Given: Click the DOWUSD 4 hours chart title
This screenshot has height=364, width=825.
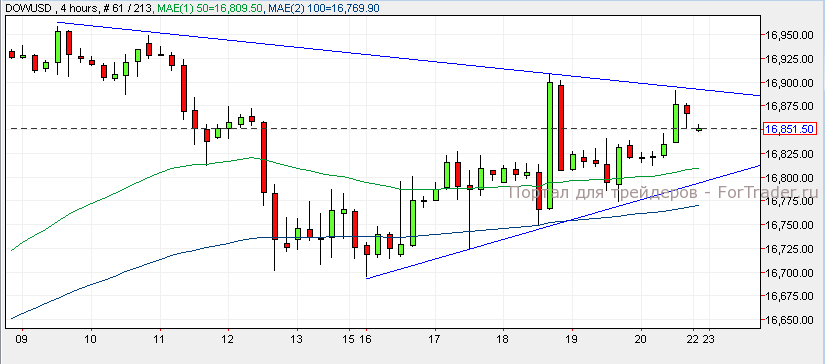Looking at the screenshot, I should coord(53,8).
